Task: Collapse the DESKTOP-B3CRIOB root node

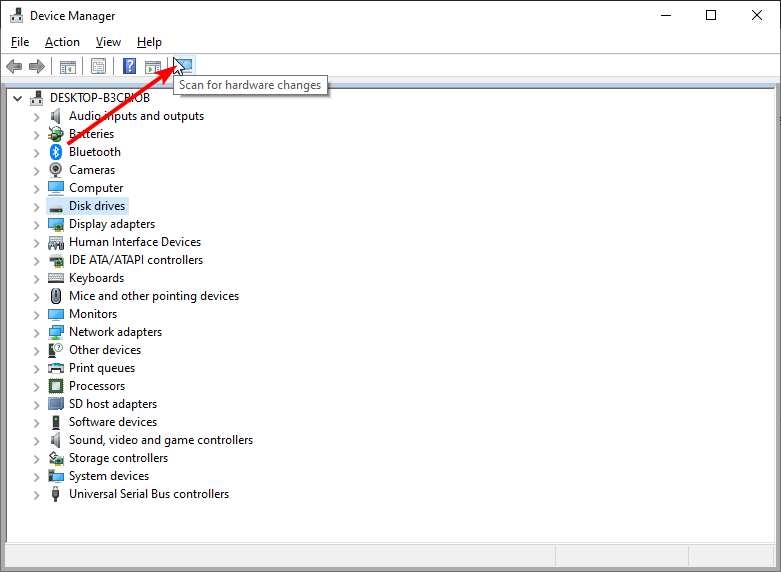Action: [x=17, y=98]
